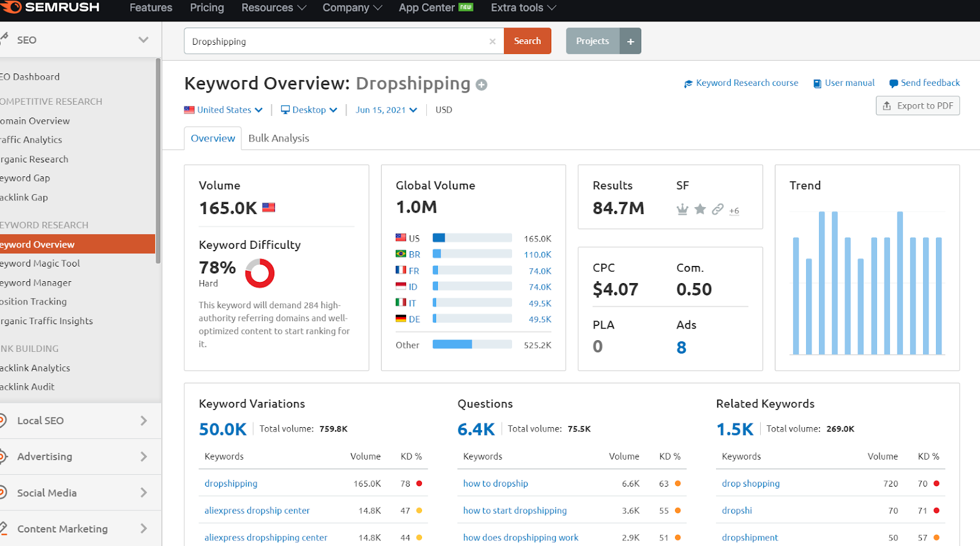Click the Germany flag in Global Volume

(x=401, y=319)
